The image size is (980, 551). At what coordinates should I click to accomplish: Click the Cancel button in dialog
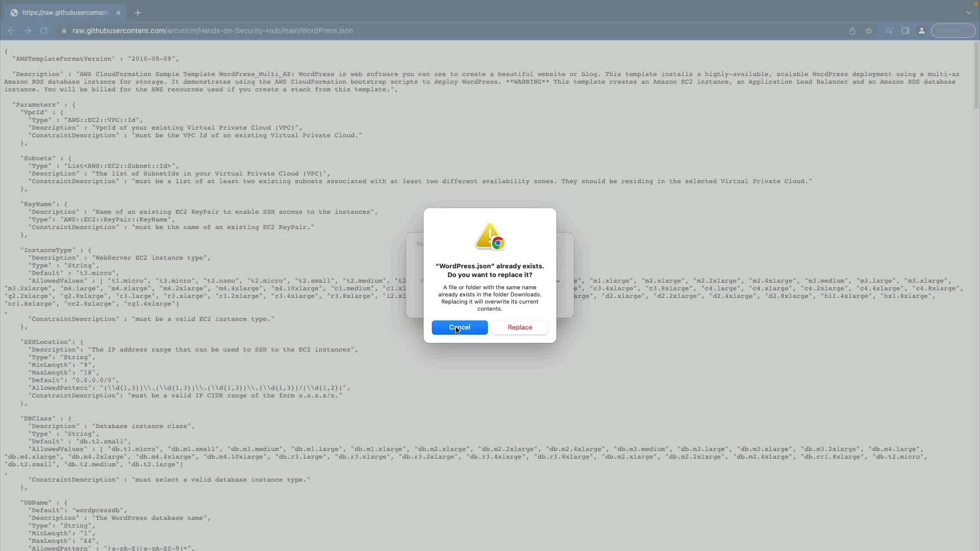click(x=459, y=328)
